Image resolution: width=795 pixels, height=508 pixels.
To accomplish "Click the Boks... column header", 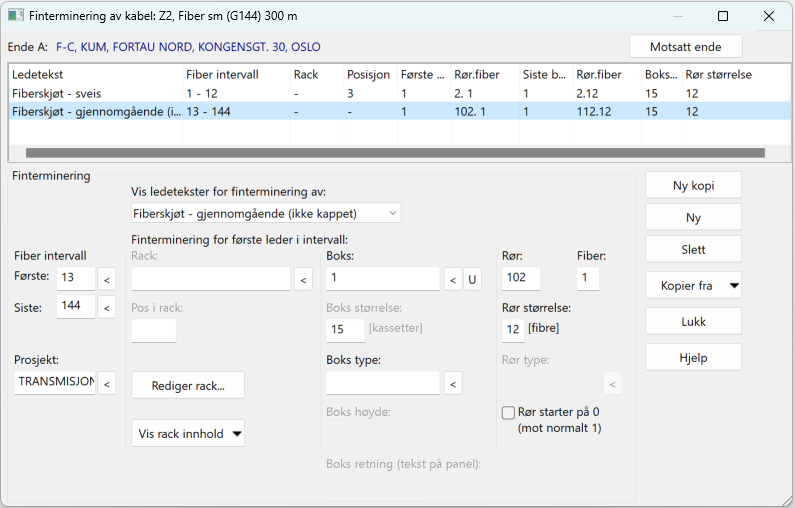I will click(x=661, y=75).
